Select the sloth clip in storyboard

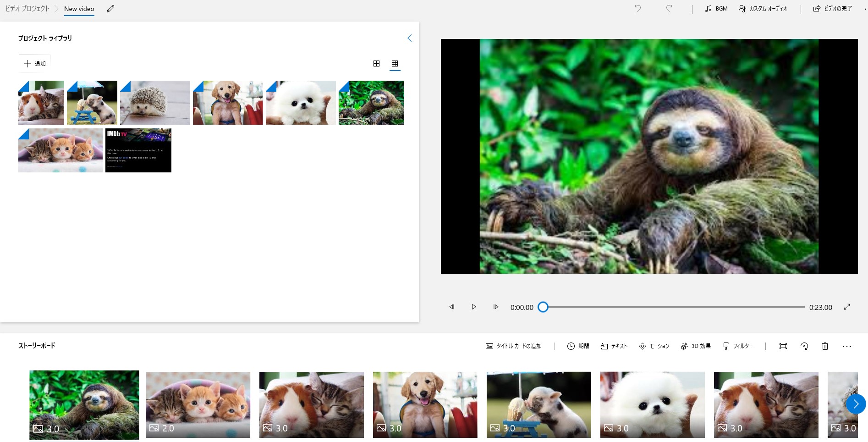point(84,405)
